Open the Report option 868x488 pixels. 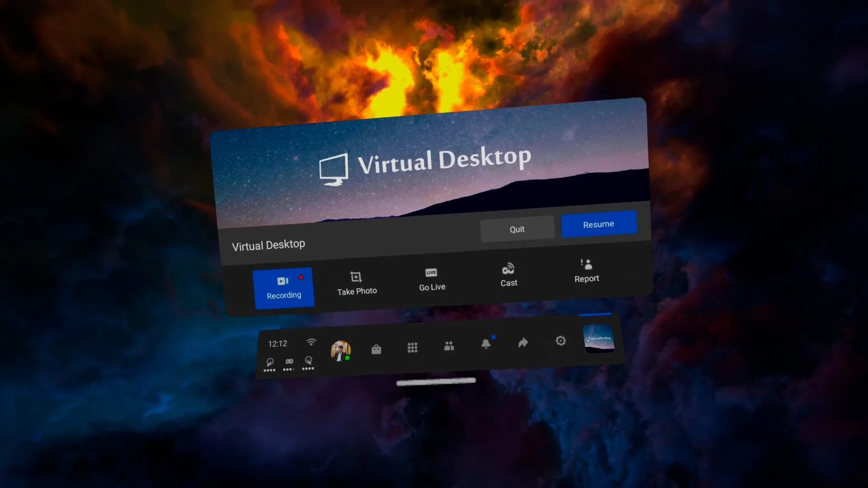click(586, 271)
